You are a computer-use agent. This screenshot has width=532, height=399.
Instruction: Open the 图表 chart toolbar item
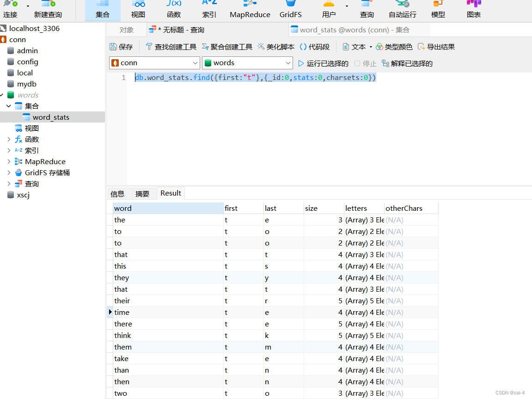coord(474,10)
